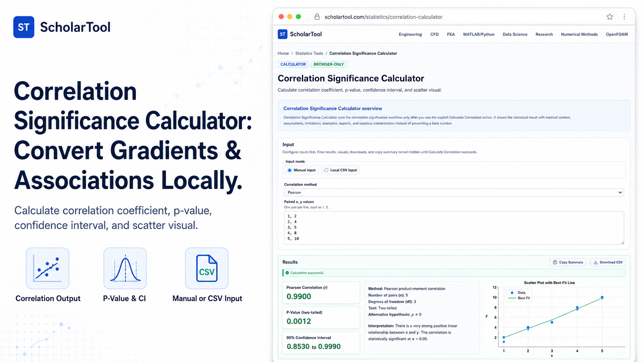644x362 pixels.
Task: Open the OpenFOAM nav item
Action: (617, 34)
